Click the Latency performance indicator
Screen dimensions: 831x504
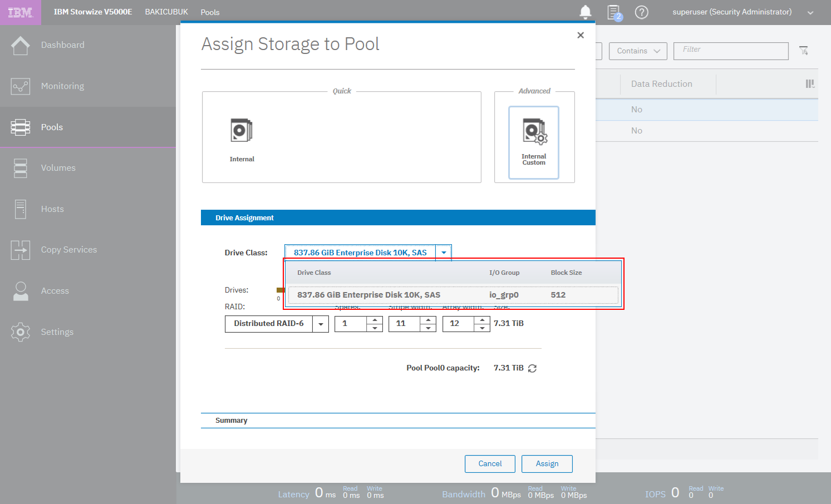pyautogui.click(x=331, y=493)
